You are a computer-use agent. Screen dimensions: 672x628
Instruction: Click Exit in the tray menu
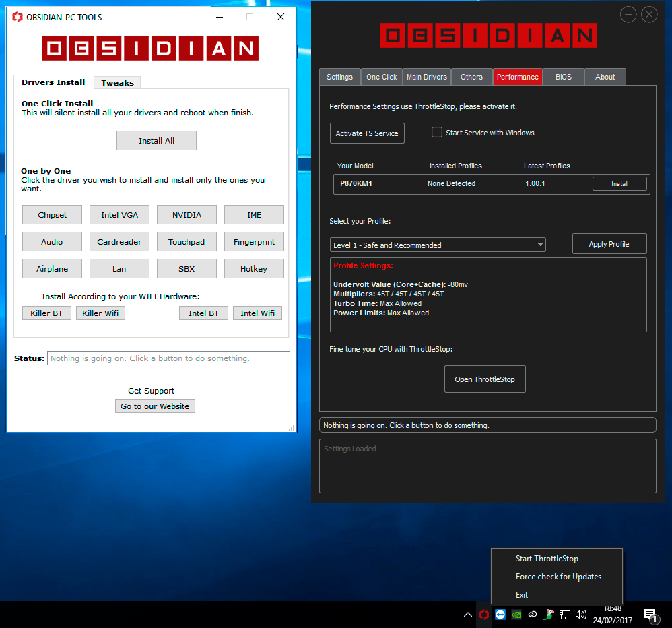(522, 595)
